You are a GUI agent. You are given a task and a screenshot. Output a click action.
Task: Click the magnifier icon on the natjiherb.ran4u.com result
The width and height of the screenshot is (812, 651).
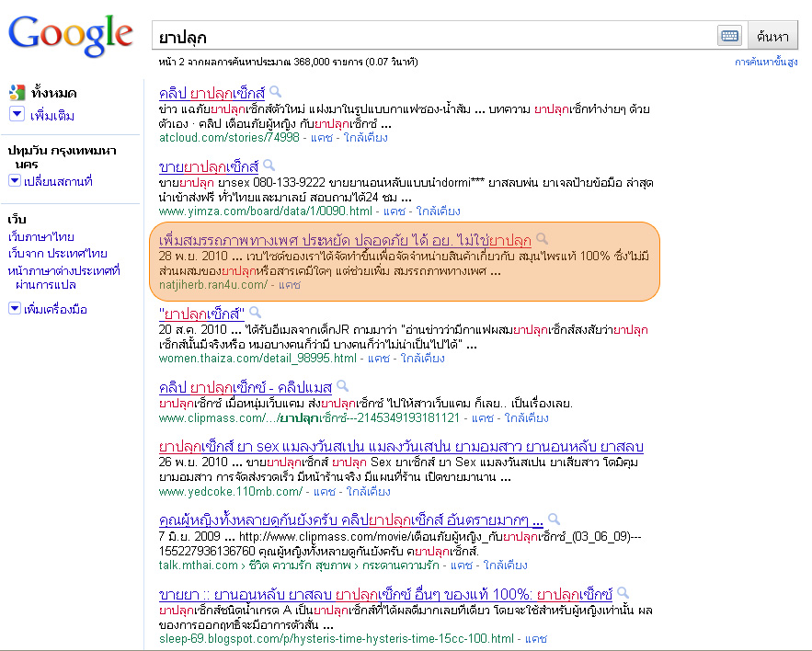click(x=542, y=239)
